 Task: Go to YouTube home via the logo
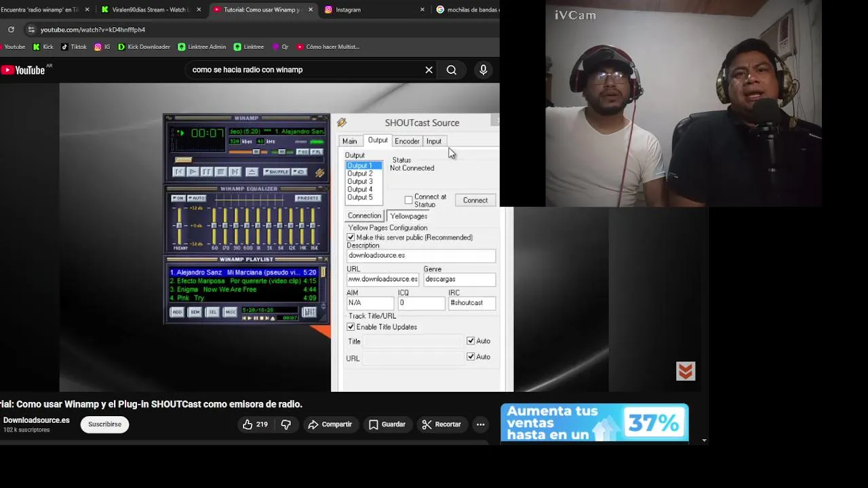(22, 70)
